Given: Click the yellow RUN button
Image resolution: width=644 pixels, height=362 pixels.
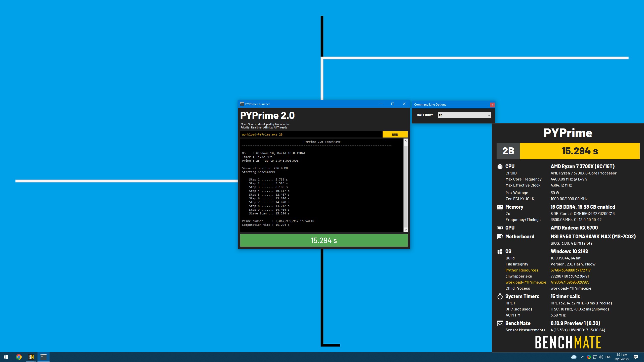Looking at the screenshot, I should tap(395, 134).
